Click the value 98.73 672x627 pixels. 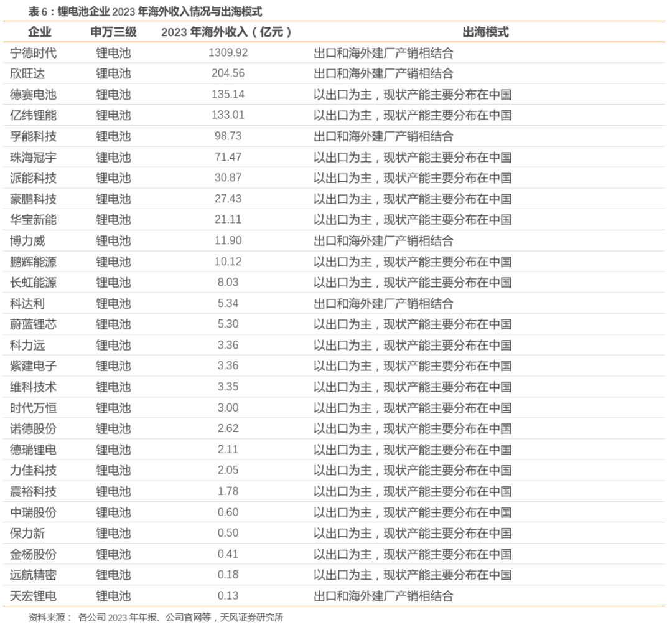(x=228, y=136)
